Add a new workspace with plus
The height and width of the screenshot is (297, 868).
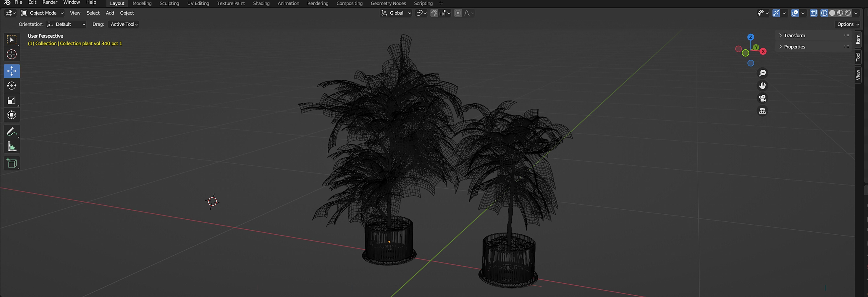[x=441, y=3]
